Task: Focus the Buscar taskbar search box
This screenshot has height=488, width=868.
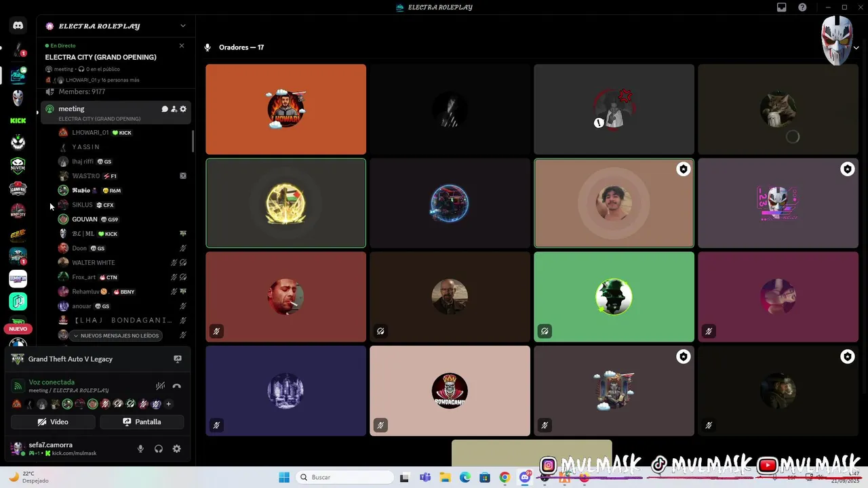Action: click(x=344, y=477)
